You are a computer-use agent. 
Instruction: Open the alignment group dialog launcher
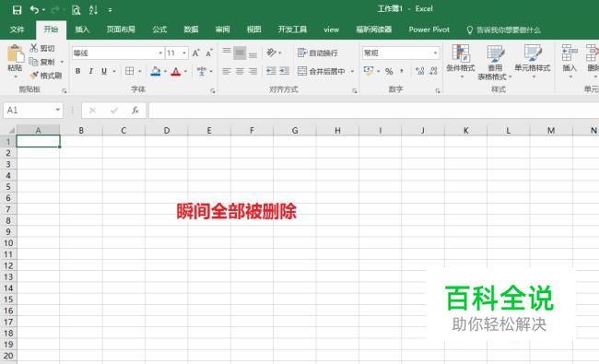click(x=355, y=91)
